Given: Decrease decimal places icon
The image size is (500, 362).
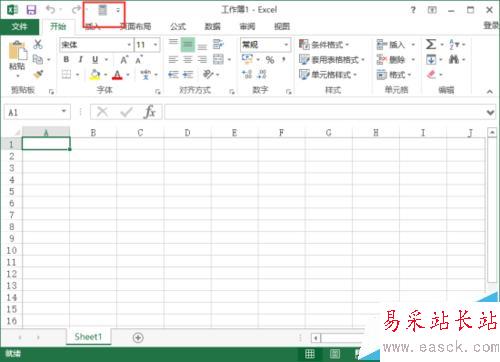Looking at the screenshot, I should pos(262,74).
